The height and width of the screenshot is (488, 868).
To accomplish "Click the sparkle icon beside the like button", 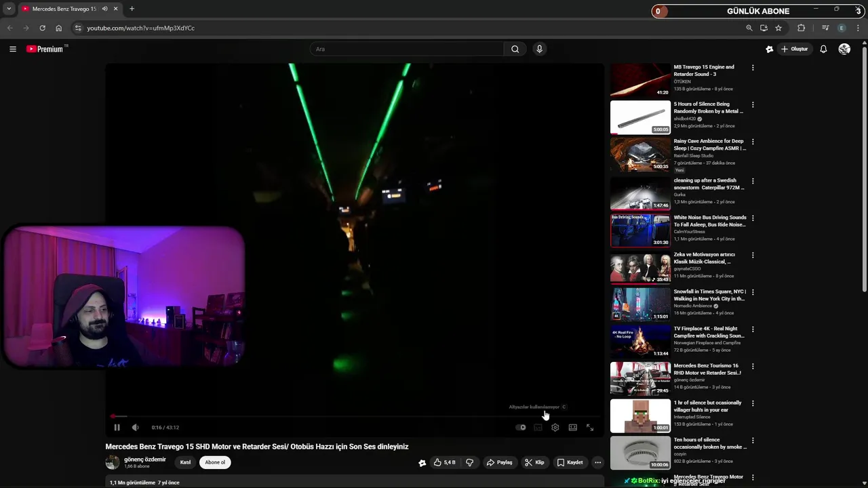I will point(422,463).
